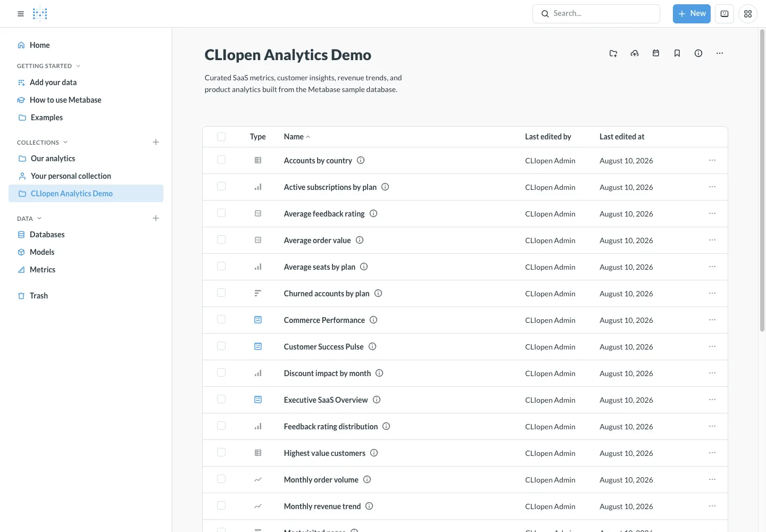The image size is (766, 532).
Task: Sort by Last edited at column
Action: click(x=622, y=137)
